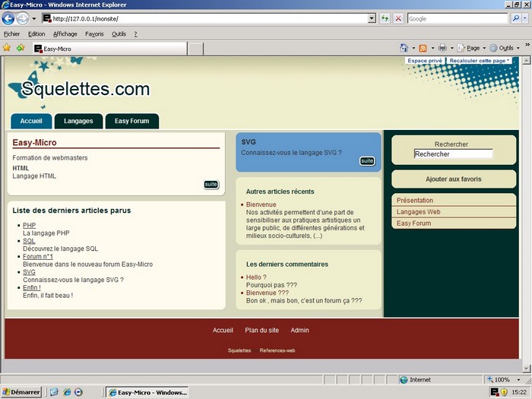This screenshot has height=399, width=532.
Task: Open the Affichage menu
Action: click(x=65, y=34)
